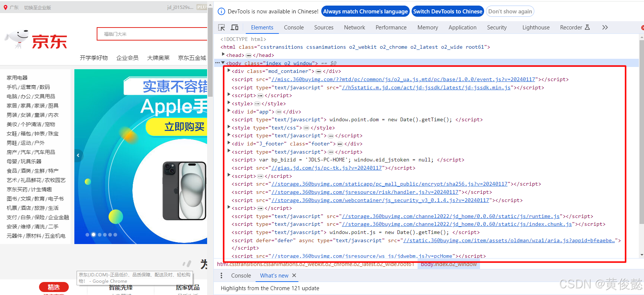Screen dimensions: 644x295
Task: Open the o2_ua.js script source link
Action: (403, 79)
